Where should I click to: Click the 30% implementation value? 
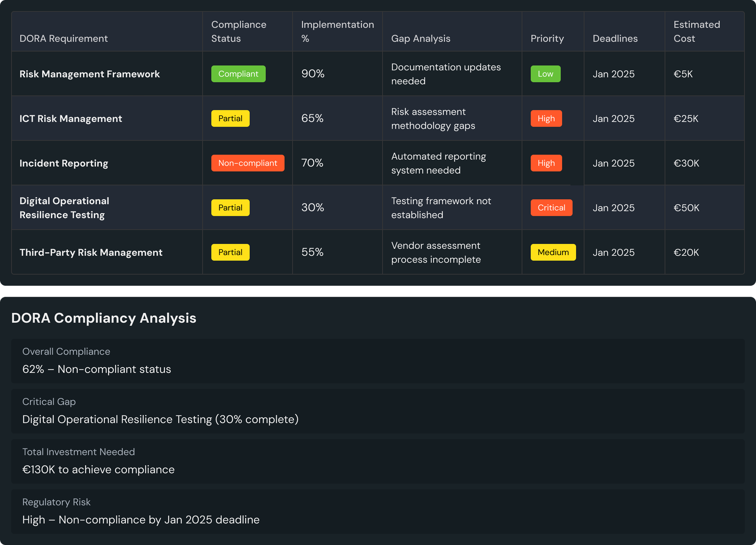pyautogui.click(x=312, y=208)
